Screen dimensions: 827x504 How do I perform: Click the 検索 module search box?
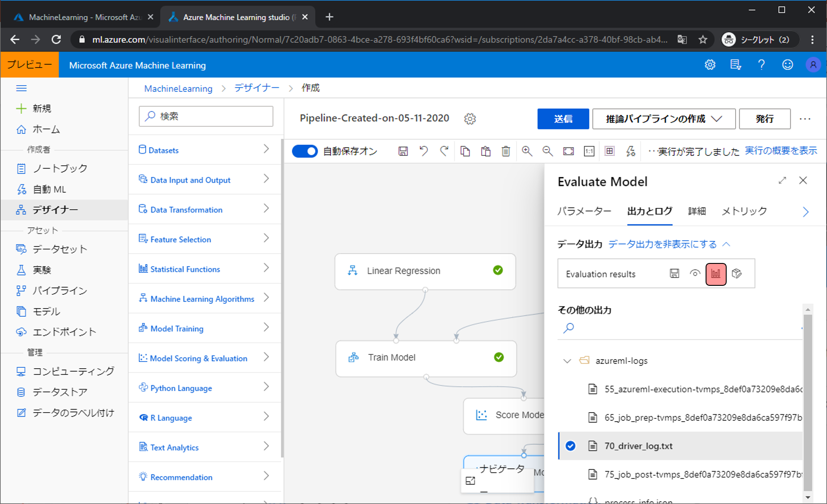[x=206, y=116]
